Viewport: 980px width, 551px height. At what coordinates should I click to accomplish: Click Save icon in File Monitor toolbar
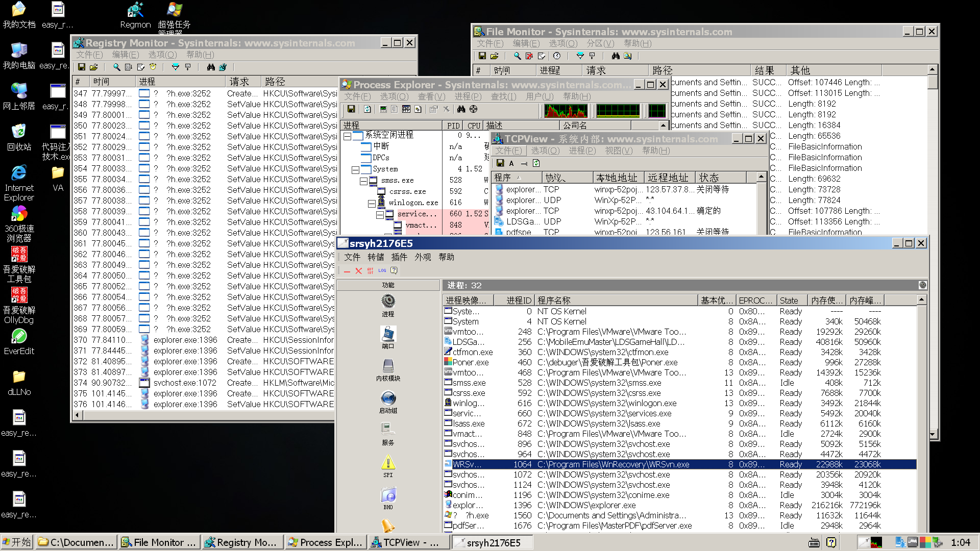482,56
